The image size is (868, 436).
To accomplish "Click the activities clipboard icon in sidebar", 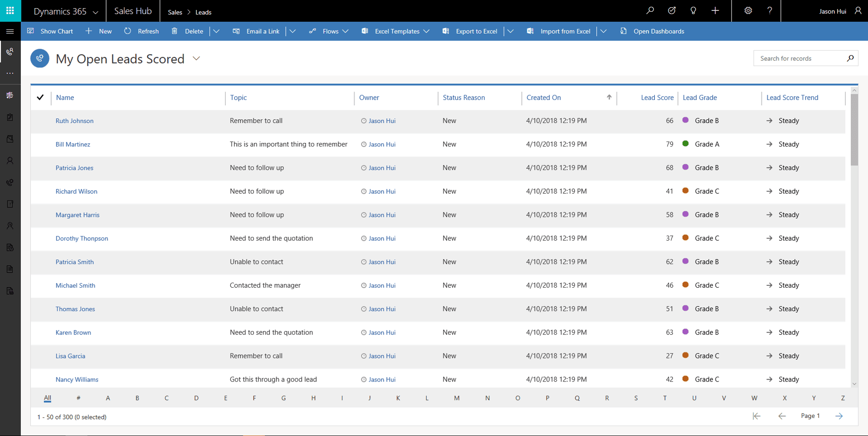I will point(10,117).
